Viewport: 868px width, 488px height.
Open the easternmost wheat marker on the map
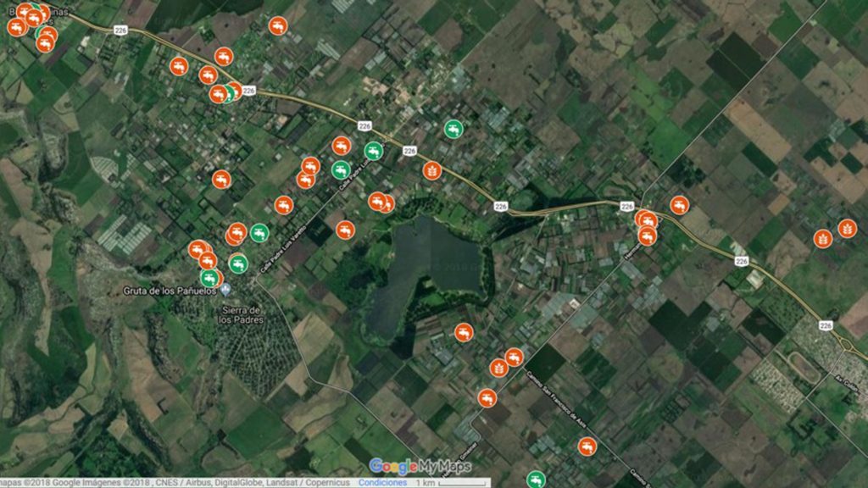pos(847,228)
